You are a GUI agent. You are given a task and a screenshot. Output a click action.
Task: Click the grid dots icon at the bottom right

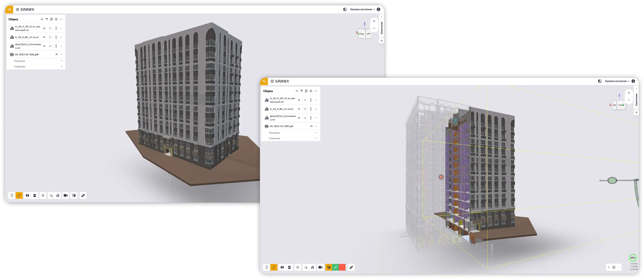[614, 267]
